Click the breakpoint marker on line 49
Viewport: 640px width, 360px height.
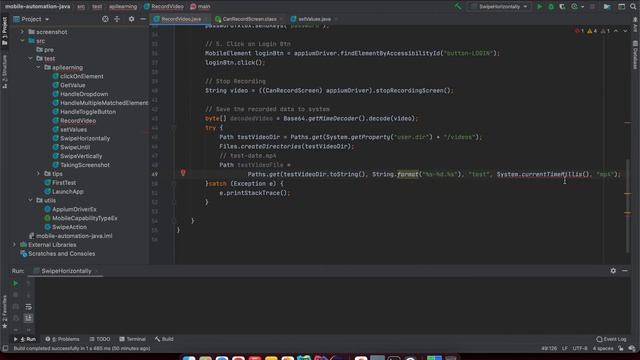tap(183, 173)
